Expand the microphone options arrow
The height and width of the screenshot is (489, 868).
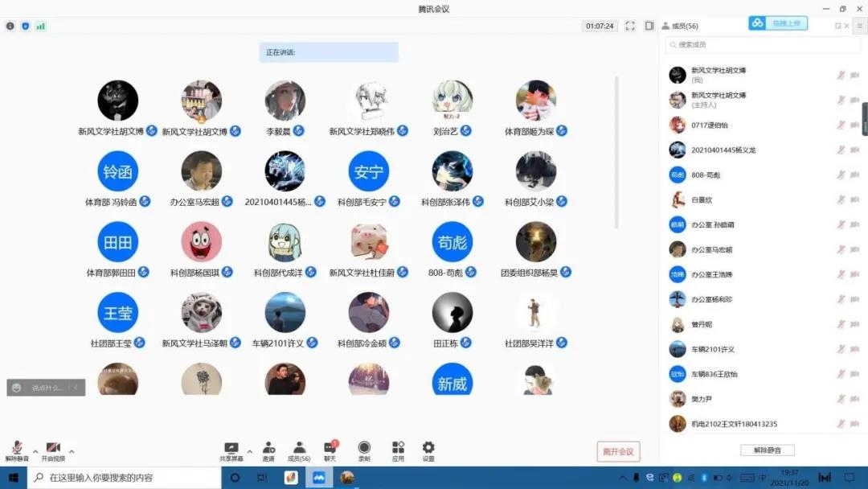[x=35, y=451]
